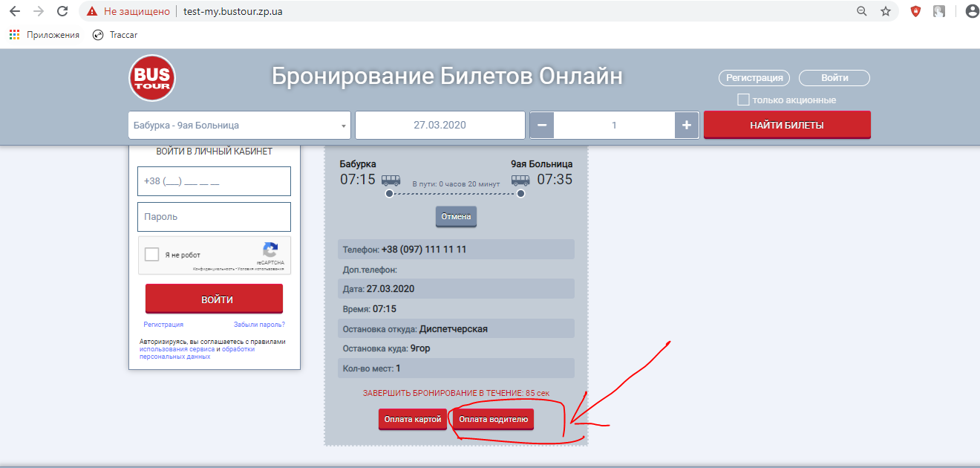Decrease passenger count with minus button

pos(541,126)
